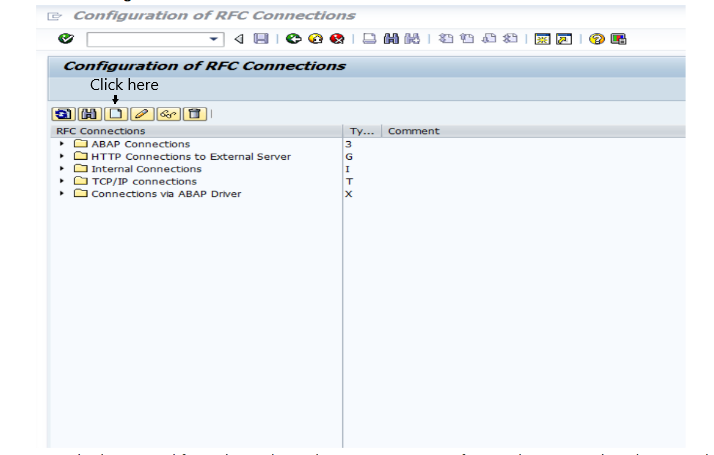Click the RFC Connections column header
Viewport: 714px width, 455px height.
(196, 131)
